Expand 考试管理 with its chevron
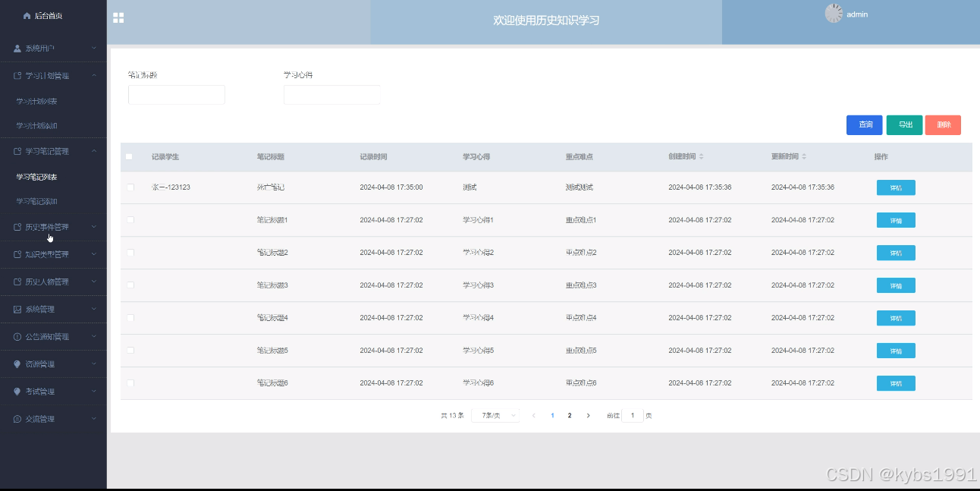Image resolution: width=980 pixels, height=491 pixels. point(93,392)
